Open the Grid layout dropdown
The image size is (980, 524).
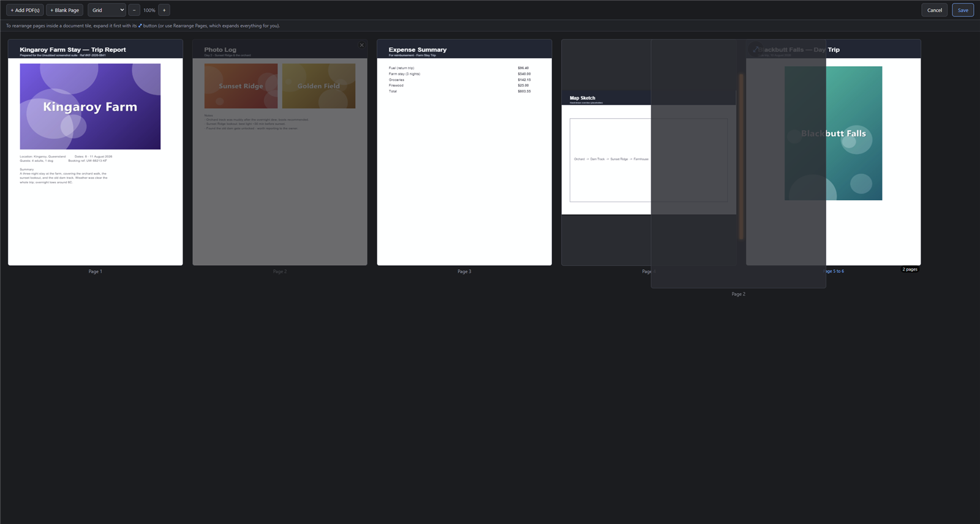point(107,10)
